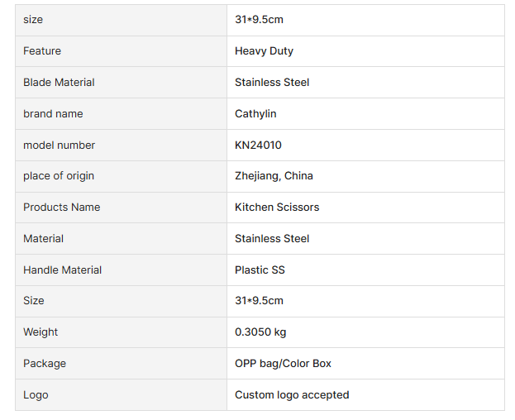Click 'Stainless Steel' beside Blade Material

[x=272, y=83]
